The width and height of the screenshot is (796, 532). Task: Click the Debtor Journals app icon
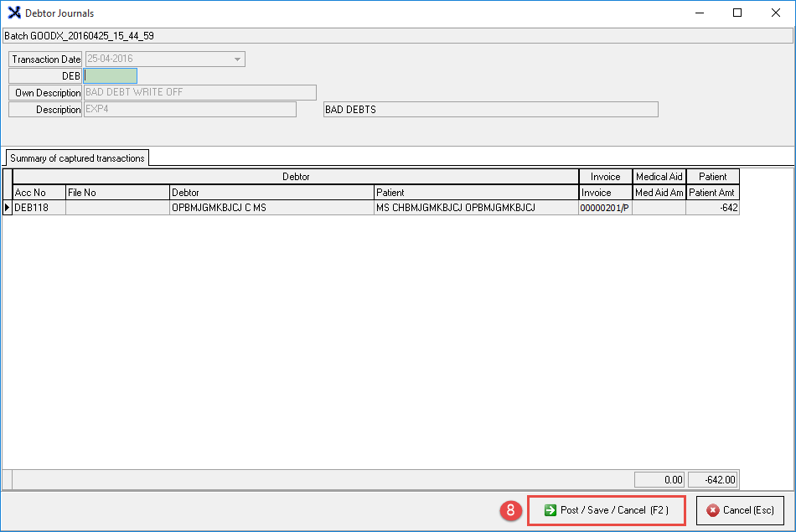13,13
